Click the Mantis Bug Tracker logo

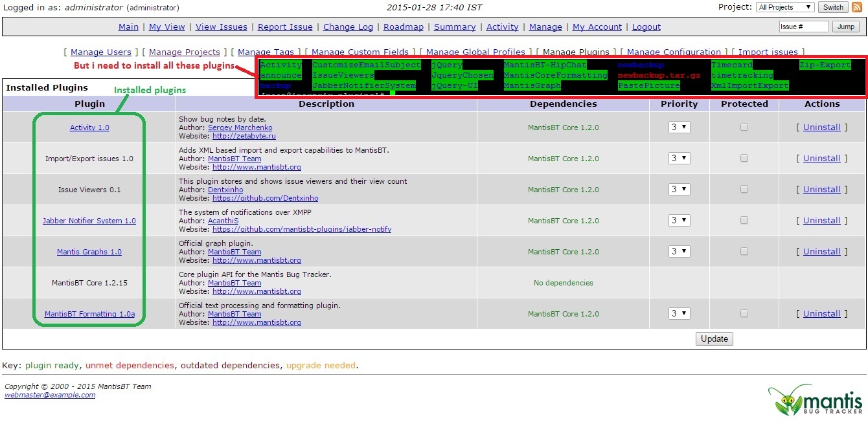(815, 400)
